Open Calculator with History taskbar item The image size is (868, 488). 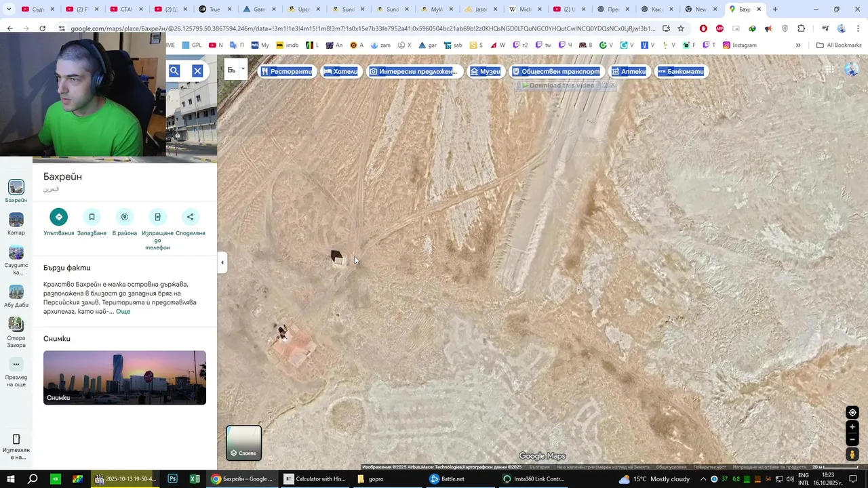pos(315,479)
